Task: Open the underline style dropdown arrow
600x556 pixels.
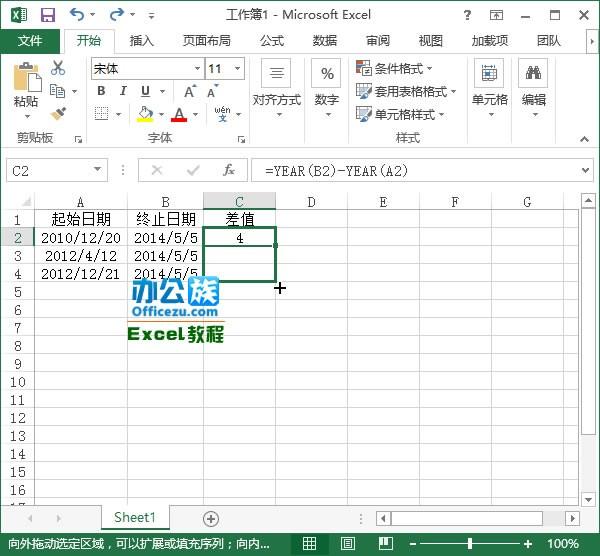Action: point(163,91)
